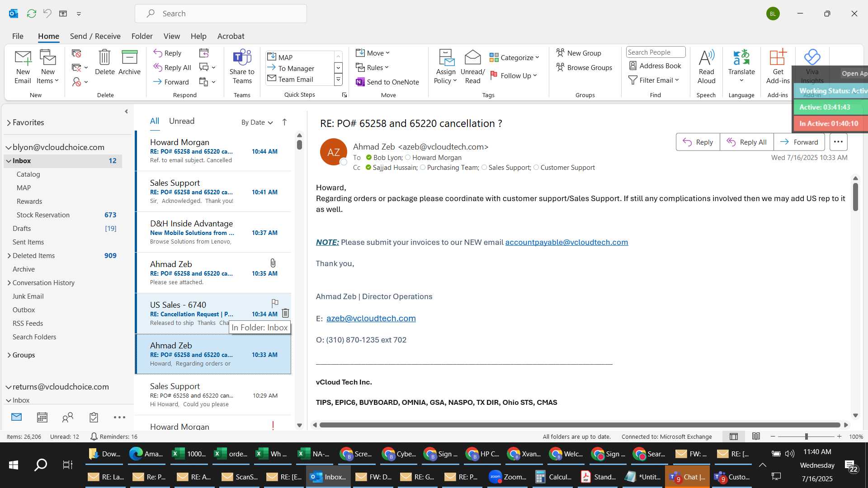Click Forward button in reading pane
The image size is (868, 488).
[799, 142]
